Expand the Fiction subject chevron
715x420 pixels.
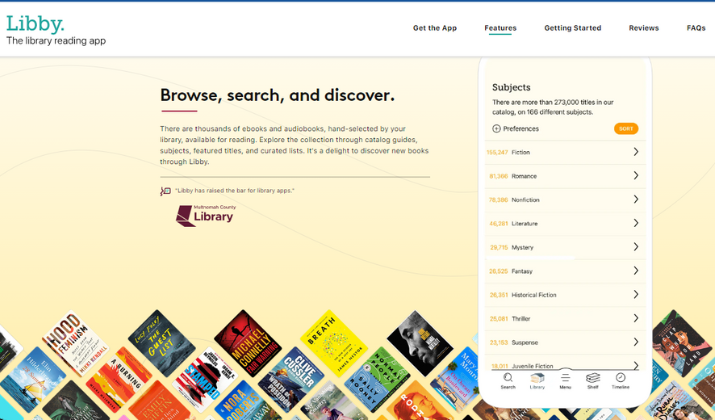coord(636,152)
